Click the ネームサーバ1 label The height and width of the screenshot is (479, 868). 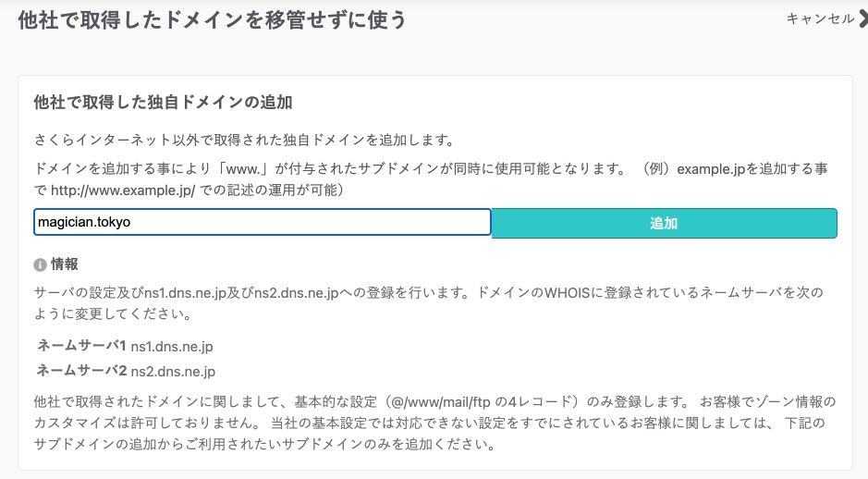tap(80, 346)
